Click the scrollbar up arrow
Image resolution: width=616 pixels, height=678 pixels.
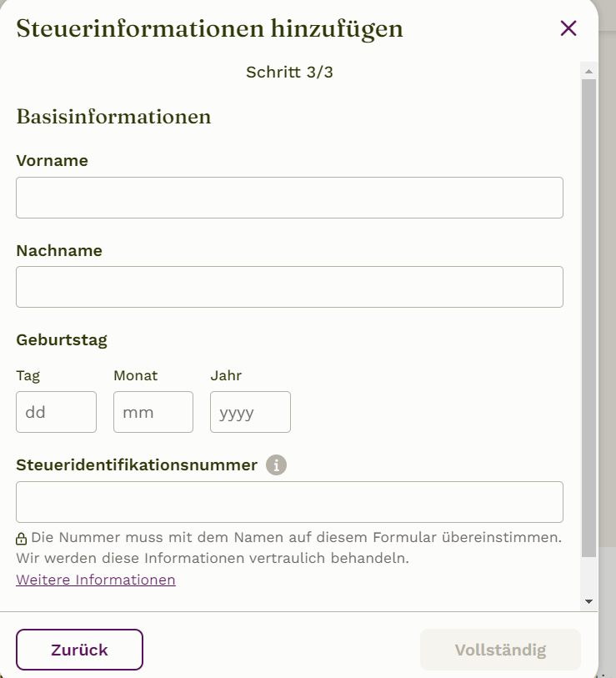[x=588, y=72]
